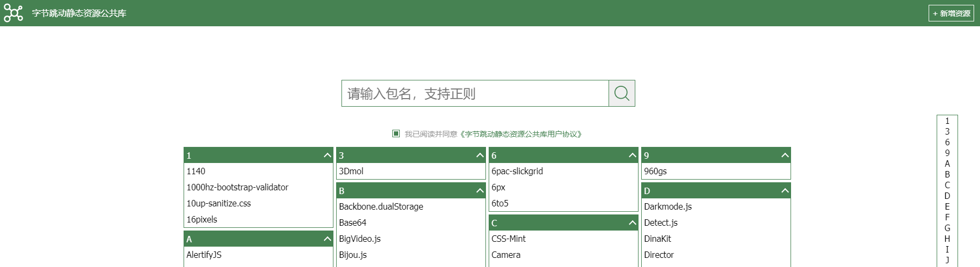Collapse the "3" section chevron
The width and height of the screenshot is (980, 267).
[480, 155]
